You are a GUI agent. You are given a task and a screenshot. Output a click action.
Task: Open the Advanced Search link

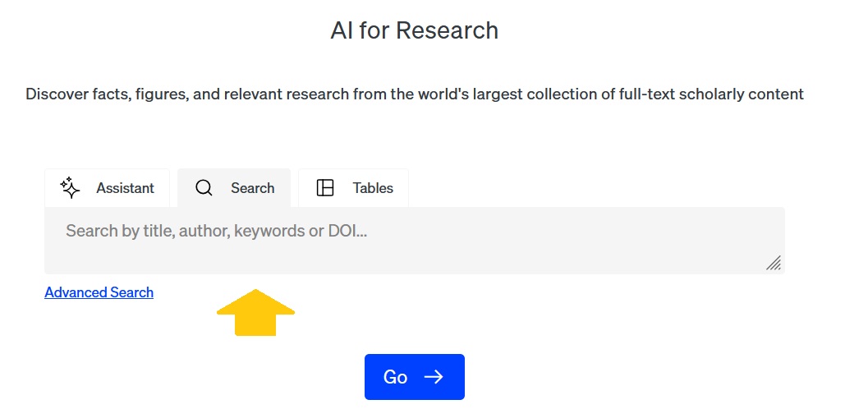coord(99,292)
